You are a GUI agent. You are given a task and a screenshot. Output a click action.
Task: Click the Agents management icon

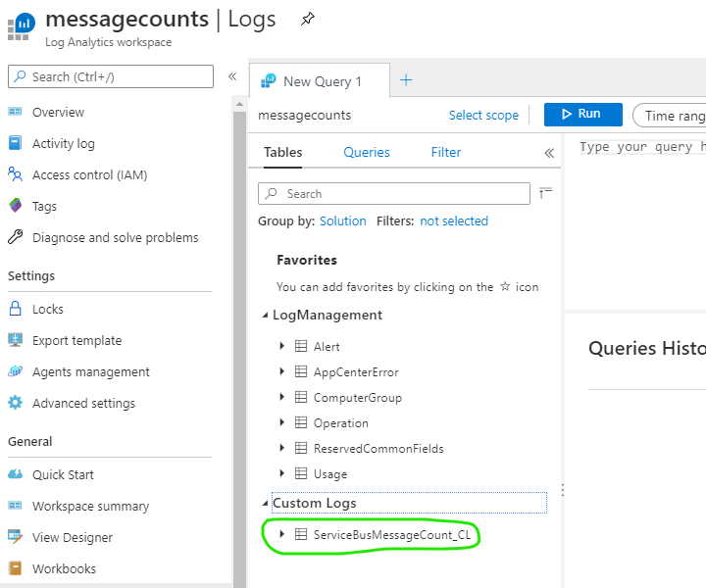(x=15, y=371)
